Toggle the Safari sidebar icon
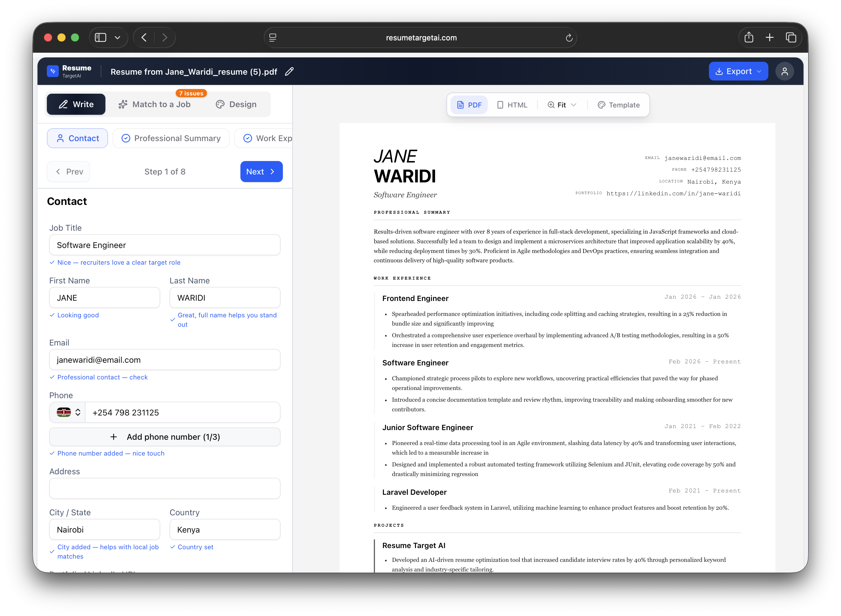This screenshot has width=841, height=616. point(101,38)
